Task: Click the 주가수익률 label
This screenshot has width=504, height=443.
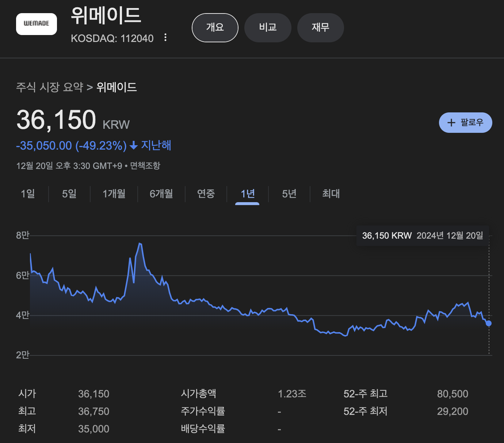Action: click(203, 411)
